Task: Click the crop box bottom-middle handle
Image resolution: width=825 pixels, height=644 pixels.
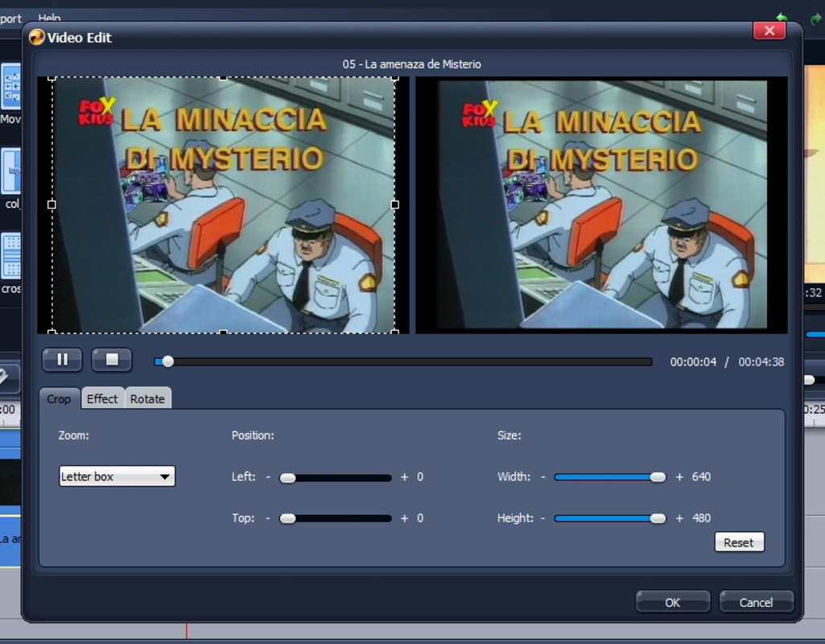Action: point(223,332)
